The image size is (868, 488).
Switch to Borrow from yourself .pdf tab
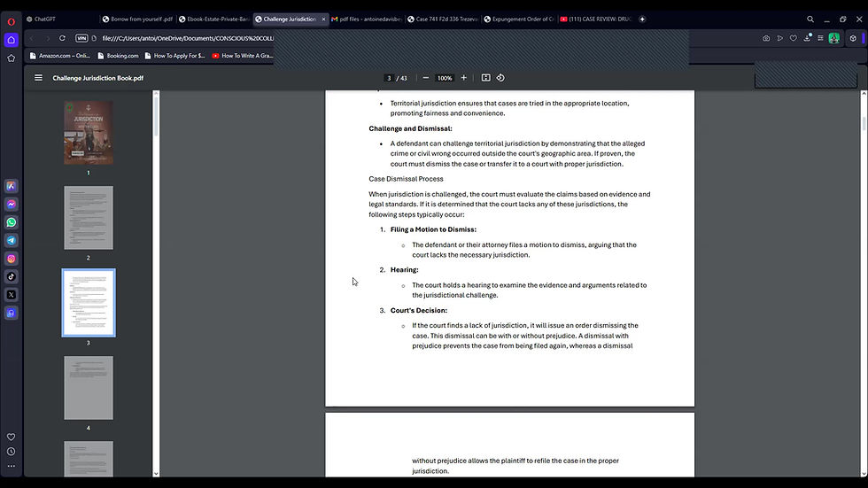pyautogui.click(x=138, y=19)
